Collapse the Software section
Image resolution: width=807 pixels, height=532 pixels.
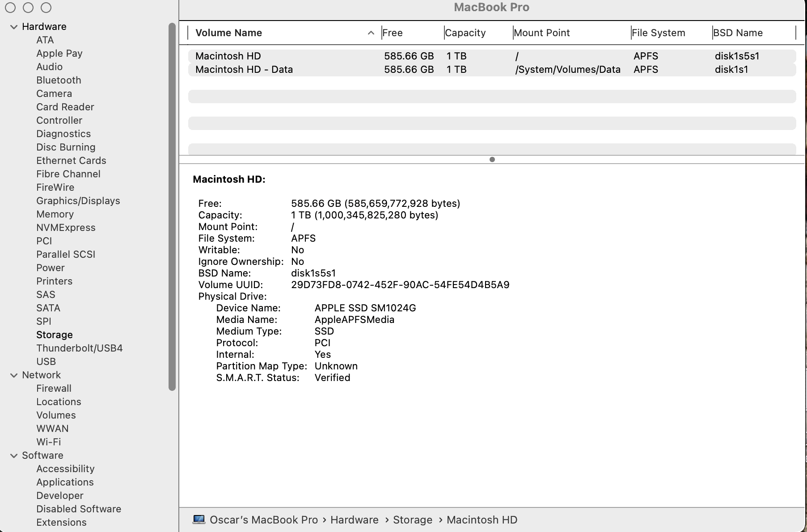pyautogui.click(x=14, y=456)
